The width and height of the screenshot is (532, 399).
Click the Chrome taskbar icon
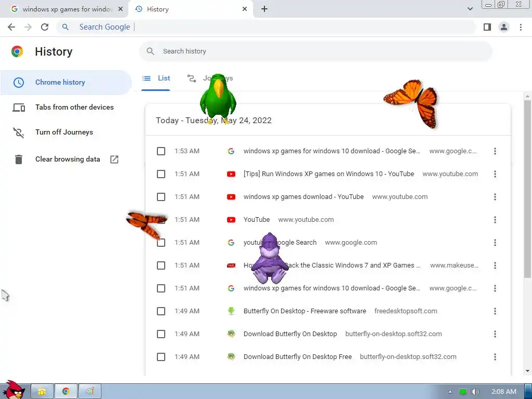(x=66, y=392)
